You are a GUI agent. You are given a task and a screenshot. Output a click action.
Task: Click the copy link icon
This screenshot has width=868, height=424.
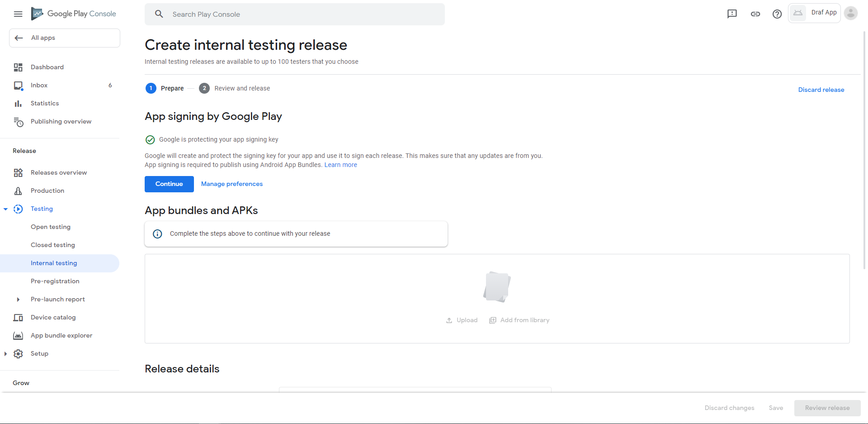click(x=755, y=14)
